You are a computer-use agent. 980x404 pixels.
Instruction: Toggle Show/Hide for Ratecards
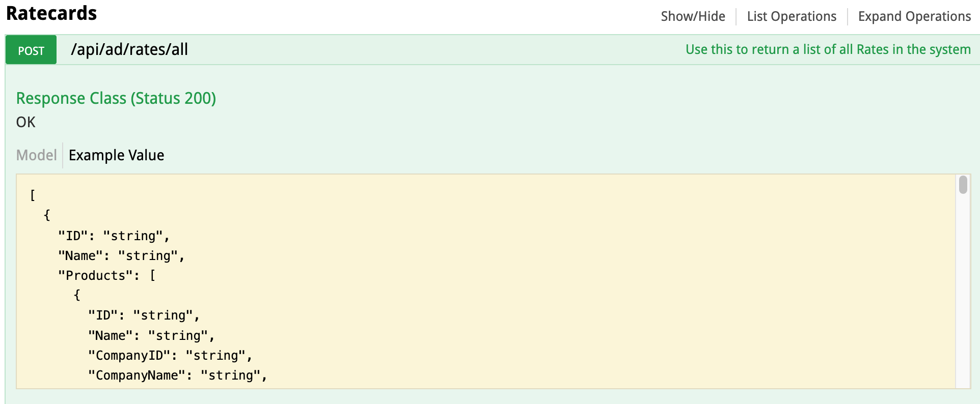693,16
